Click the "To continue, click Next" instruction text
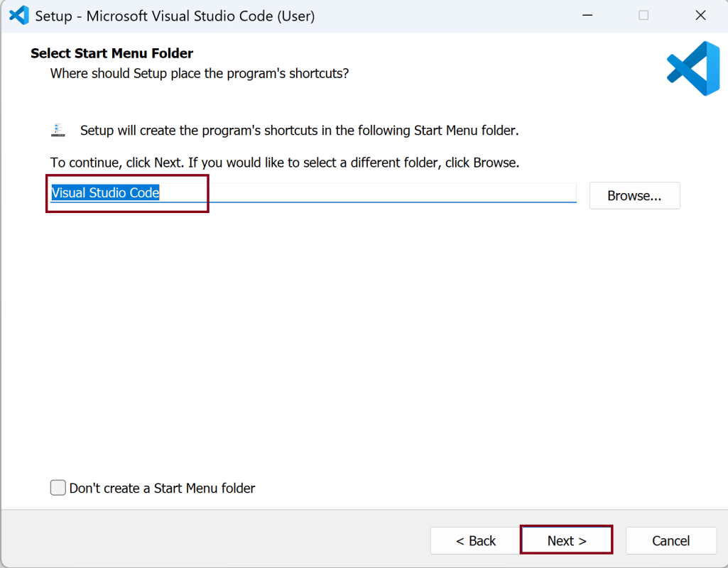The height and width of the screenshot is (568, 728). click(x=284, y=163)
